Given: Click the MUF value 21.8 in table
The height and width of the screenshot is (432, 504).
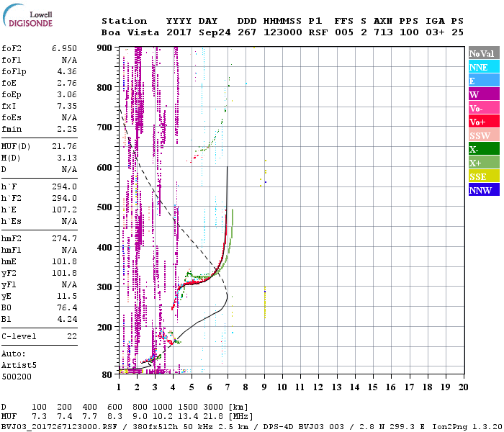Looking at the screenshot, I should coord(213,417).
